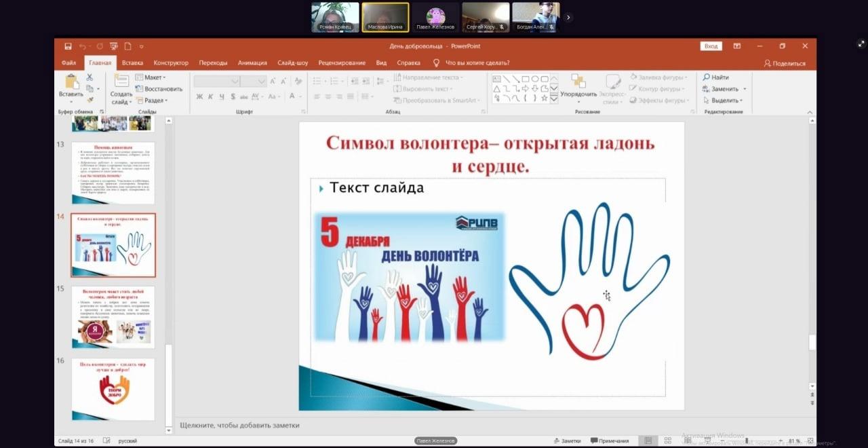
Task: Select the oval shape in shapes gallery
Action: 534,79
